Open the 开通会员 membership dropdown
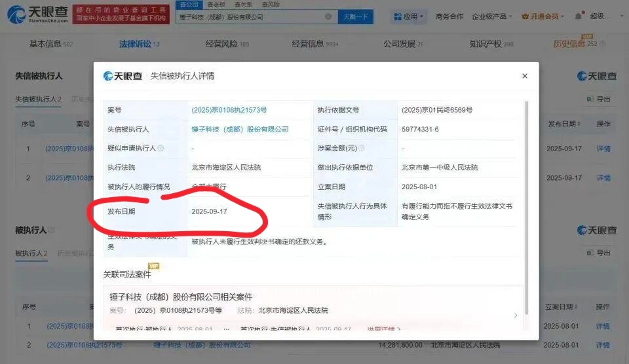Image resolution: width=629 pixels, height=364 pixels. point(543,16)
